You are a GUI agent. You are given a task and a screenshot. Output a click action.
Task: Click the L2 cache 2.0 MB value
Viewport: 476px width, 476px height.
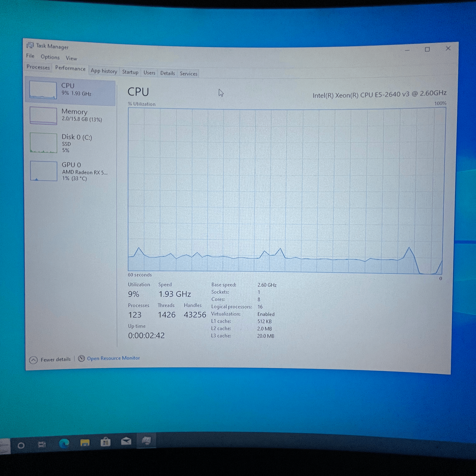264,329
